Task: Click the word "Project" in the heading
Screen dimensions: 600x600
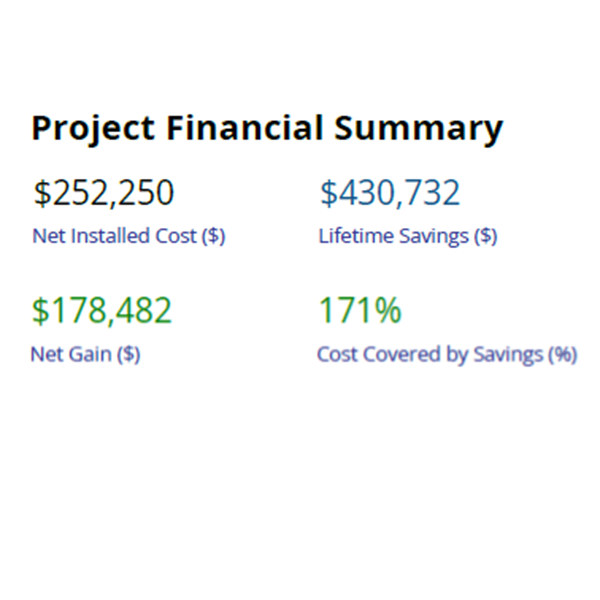Action: pos(89,129)
